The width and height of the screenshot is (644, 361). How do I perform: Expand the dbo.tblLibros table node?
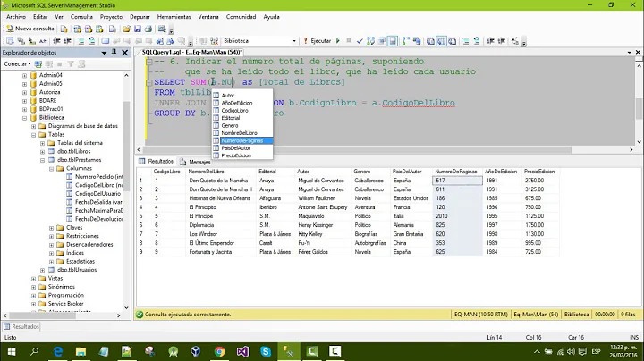click(x=41, y=152)
